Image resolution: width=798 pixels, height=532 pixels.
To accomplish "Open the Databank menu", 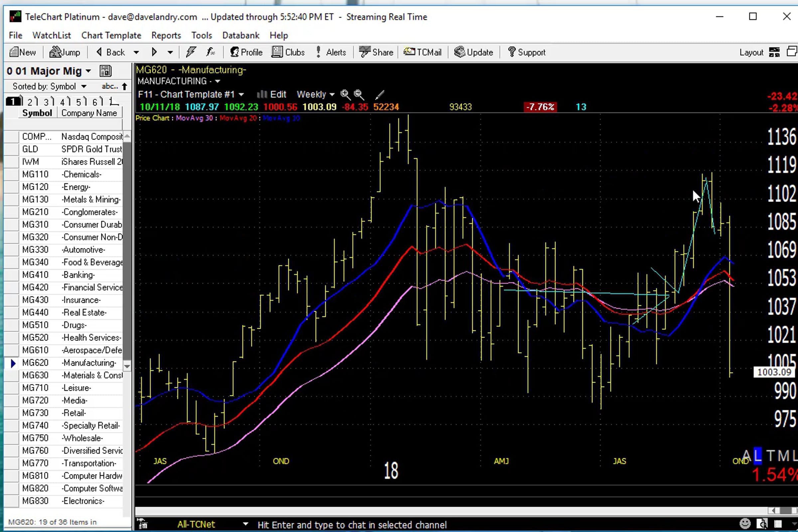I will pos(241,35).
